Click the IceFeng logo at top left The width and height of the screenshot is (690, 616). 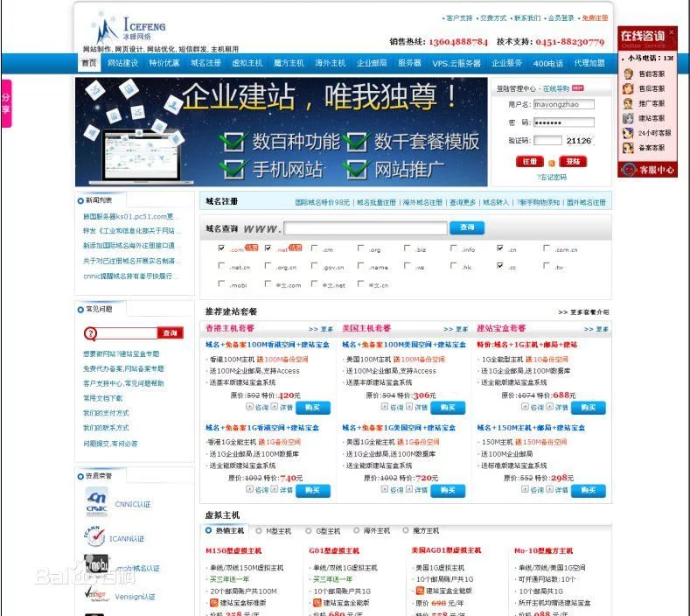coord(129,29)
